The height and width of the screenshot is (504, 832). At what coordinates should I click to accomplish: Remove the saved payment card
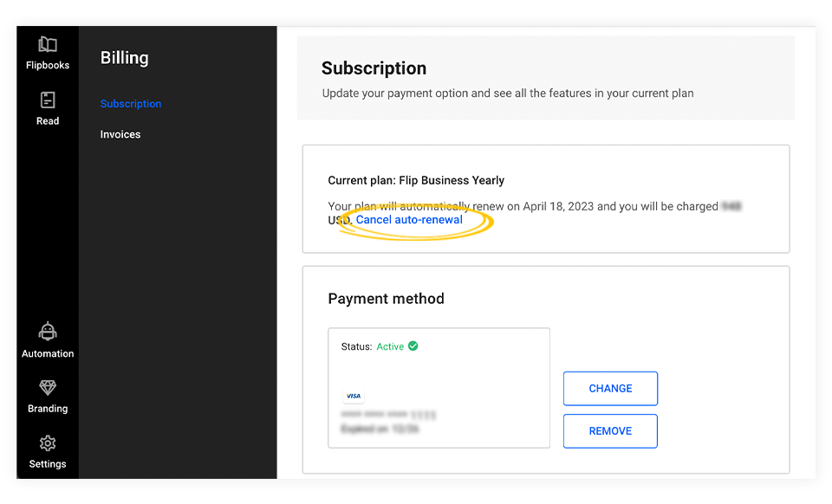pyautogui.click(x=610, y=430)
